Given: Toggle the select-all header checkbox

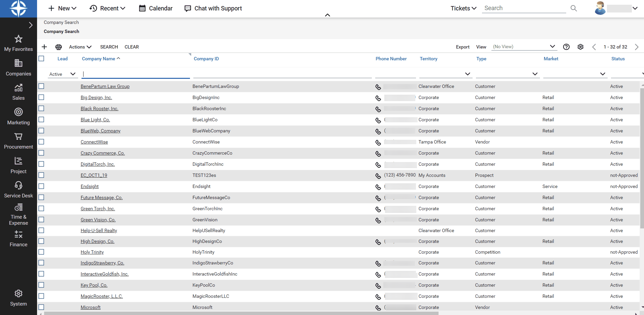Looking at the screenshot, I should [x=41, y=59].
